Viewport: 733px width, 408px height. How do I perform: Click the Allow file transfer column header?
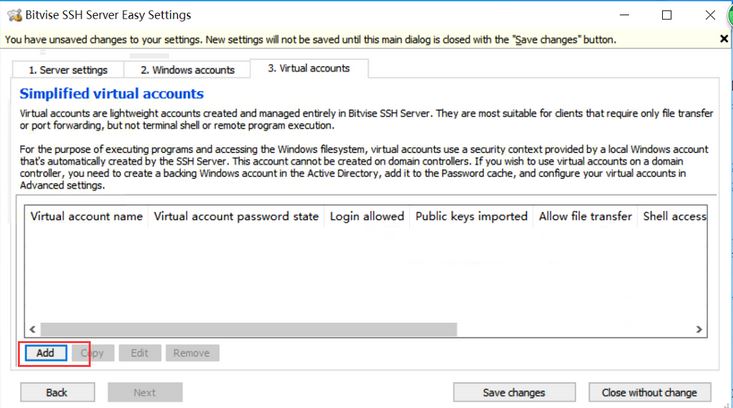click(585, 216)
